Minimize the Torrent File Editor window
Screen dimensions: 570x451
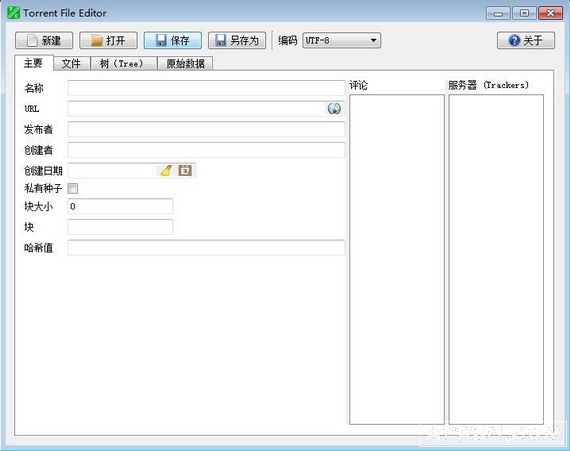click(498, 13)
